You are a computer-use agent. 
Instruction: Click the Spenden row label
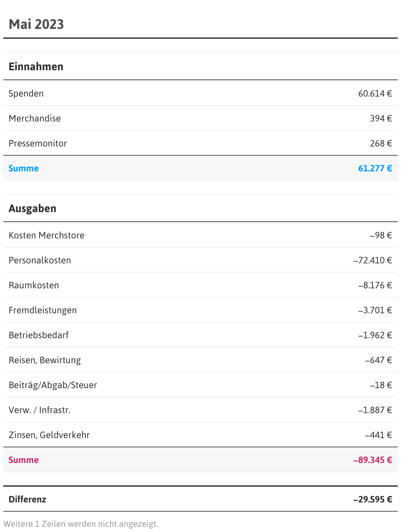point(26,94)
